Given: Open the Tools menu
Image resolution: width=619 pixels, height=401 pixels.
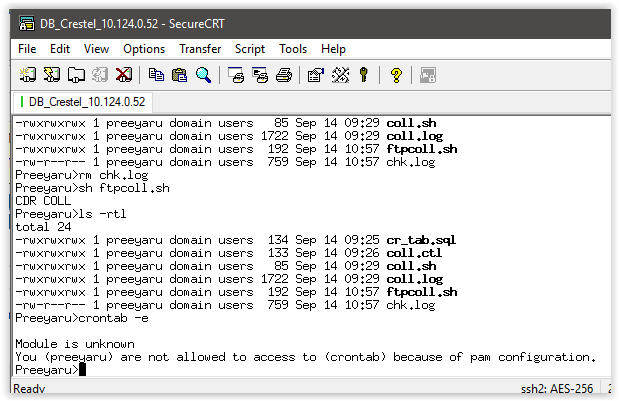Looking at the screenshot, I should coord(293,48).
